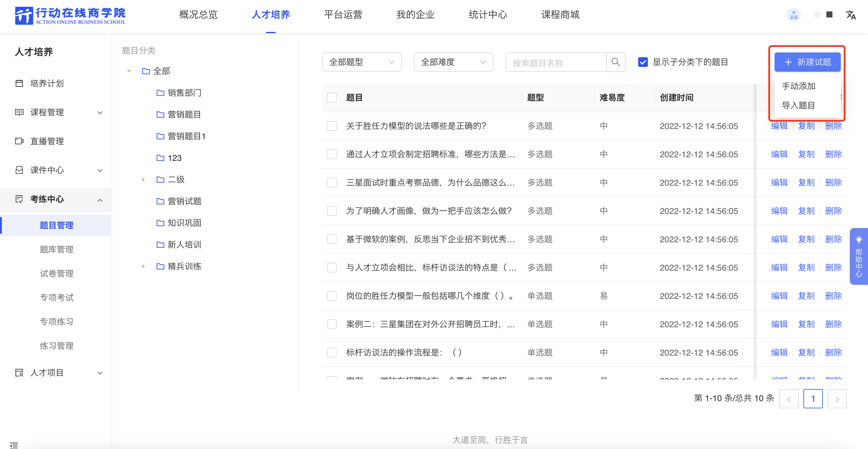The image size is (868, 449).
Task: Edit 标杆访谈法的操作流程是 row
Action: (779, 352)
